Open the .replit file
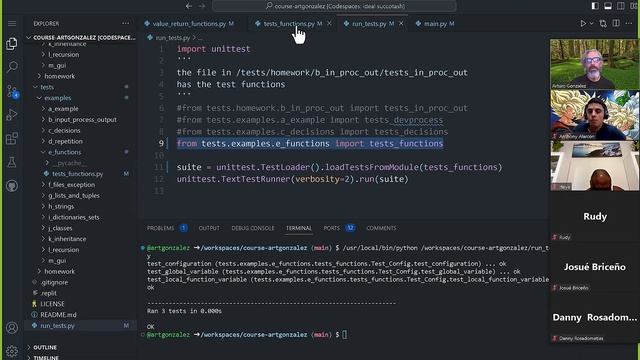Image resolution: width=640 pixels, height=360 pixels. [x=80, y=293]
